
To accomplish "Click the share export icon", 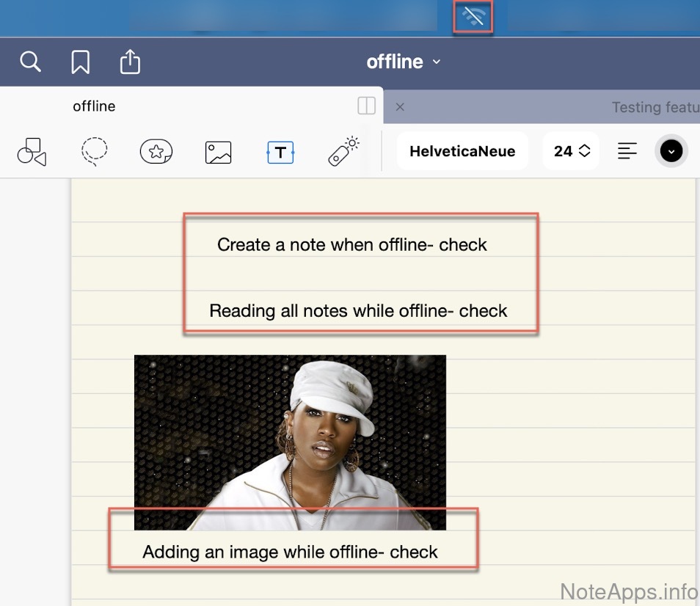I will (x=130, y=62).
